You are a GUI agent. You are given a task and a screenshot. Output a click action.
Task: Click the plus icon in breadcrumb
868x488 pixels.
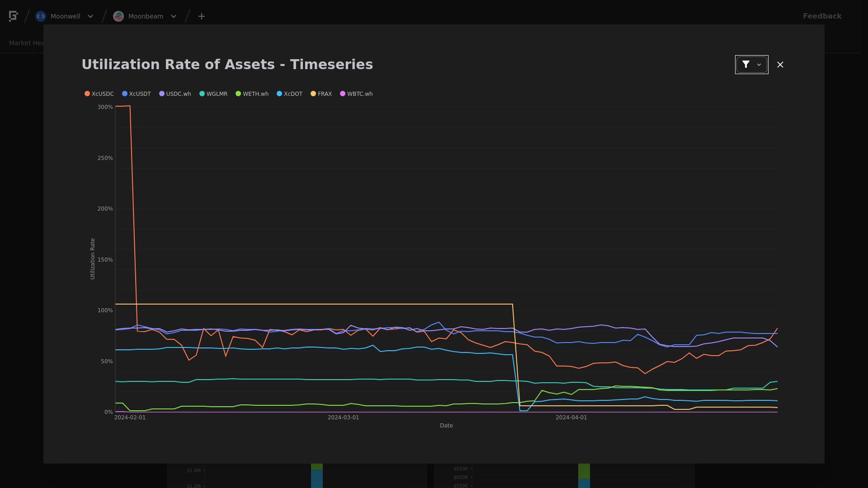(x=202, y=16)
